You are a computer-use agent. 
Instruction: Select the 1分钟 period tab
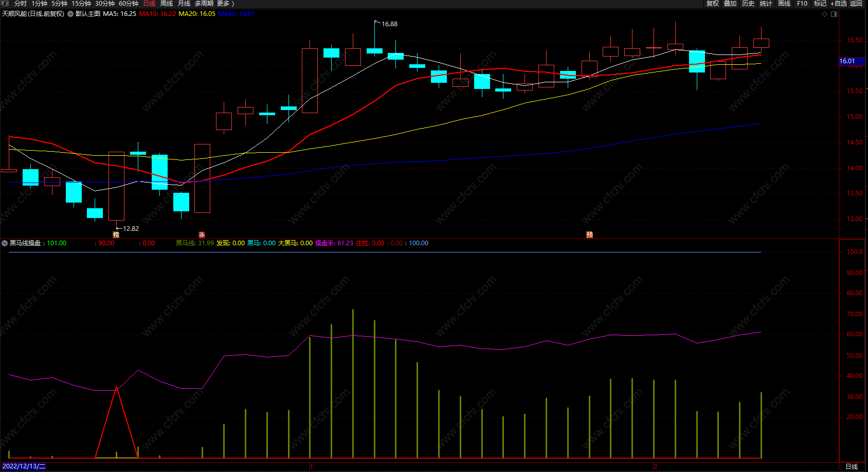39,4
